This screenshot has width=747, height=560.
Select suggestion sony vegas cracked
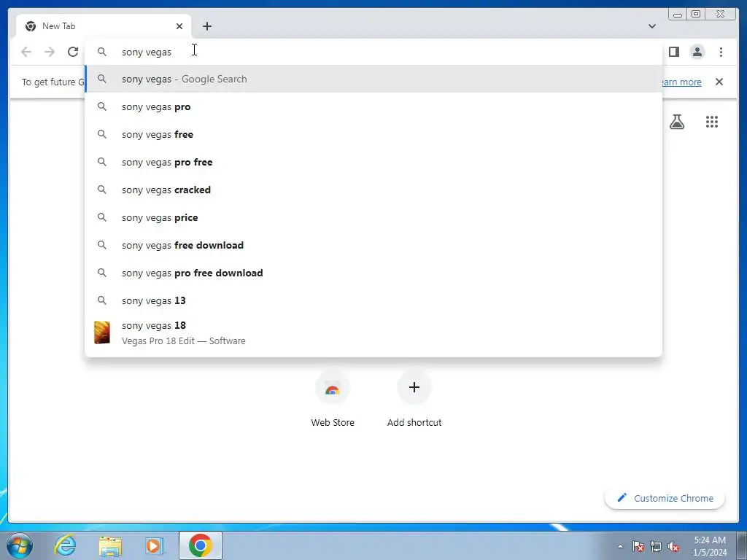click(x=373, y=190)
